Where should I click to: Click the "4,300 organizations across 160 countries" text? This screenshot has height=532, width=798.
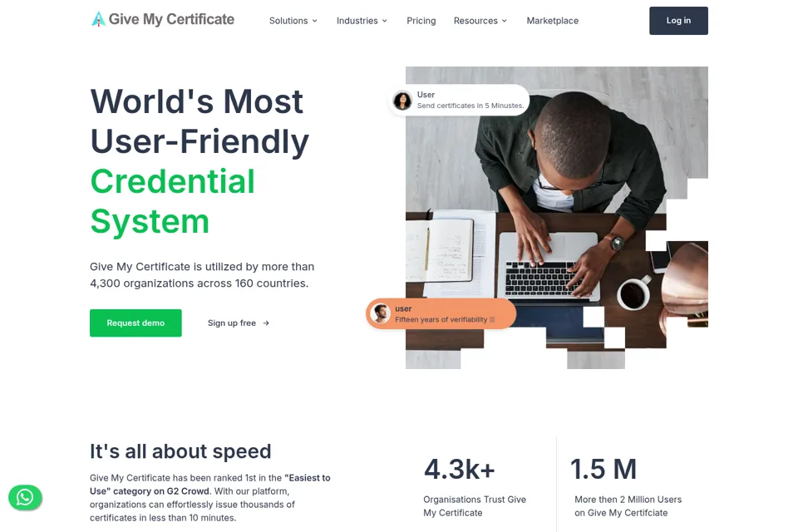coord(199,283)
